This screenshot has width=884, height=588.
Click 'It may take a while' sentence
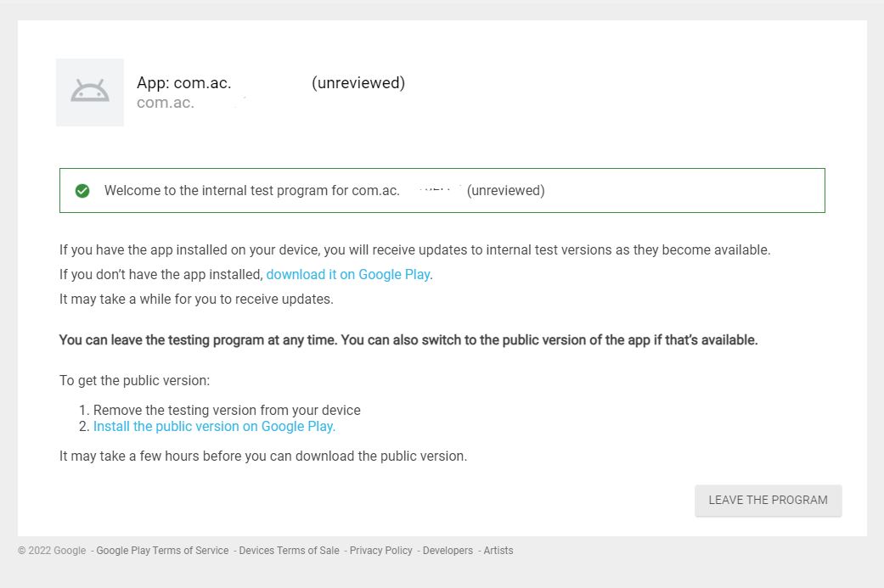point(196,299)
